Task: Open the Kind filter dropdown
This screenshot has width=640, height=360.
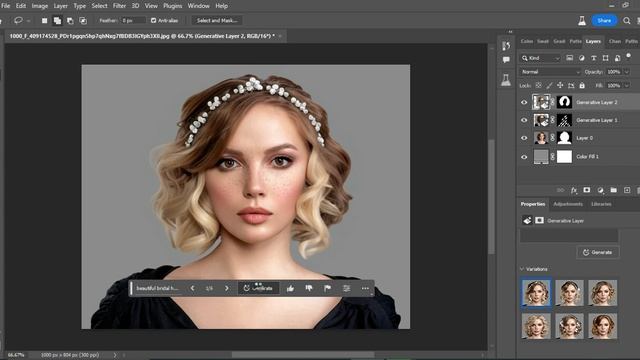Action: pos(540,58)
